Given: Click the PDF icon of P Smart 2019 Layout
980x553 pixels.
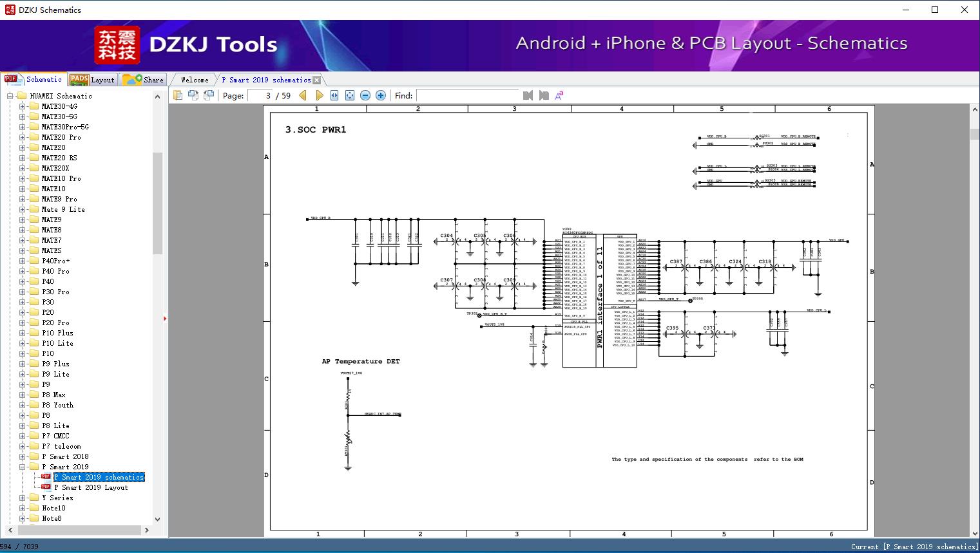Looking at the screenshot, I should pos(46,487).
